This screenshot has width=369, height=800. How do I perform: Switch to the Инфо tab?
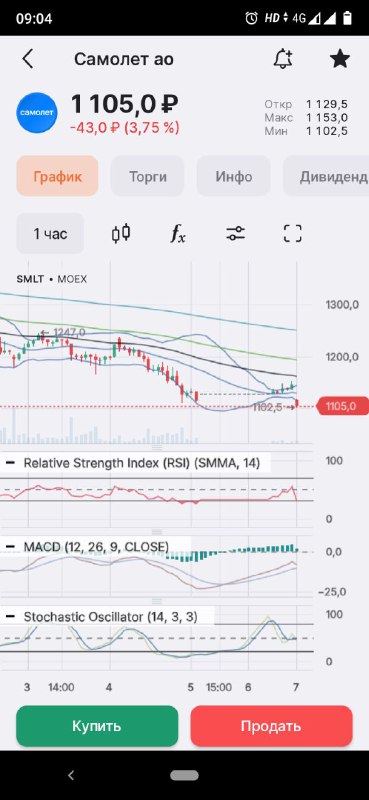pyautogui.click(x=233, y=176)
